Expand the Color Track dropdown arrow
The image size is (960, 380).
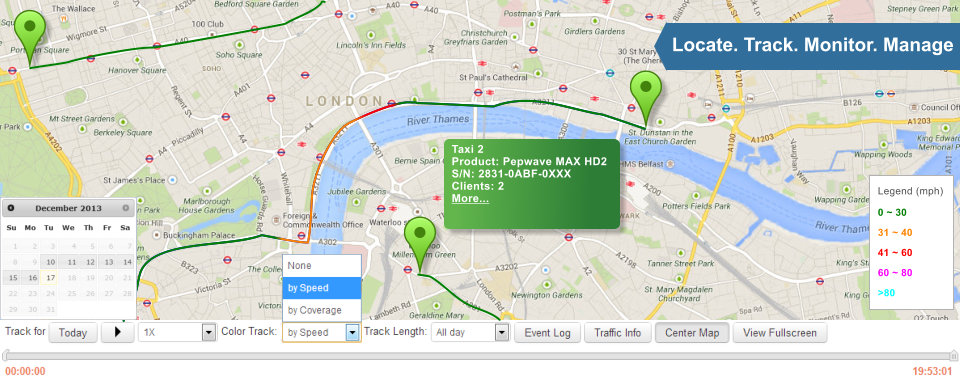click(352, 332)
